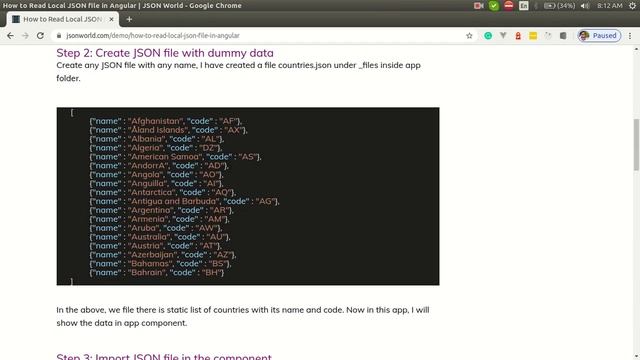
Task: Close the How to Read Local JSON tab
Action: [111, 19]
